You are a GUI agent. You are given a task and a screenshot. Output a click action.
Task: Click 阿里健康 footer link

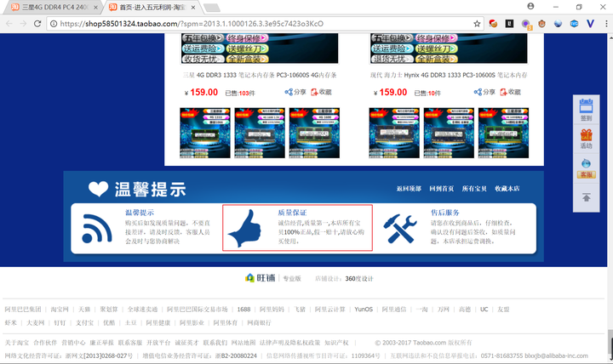(x=158, y=322)
